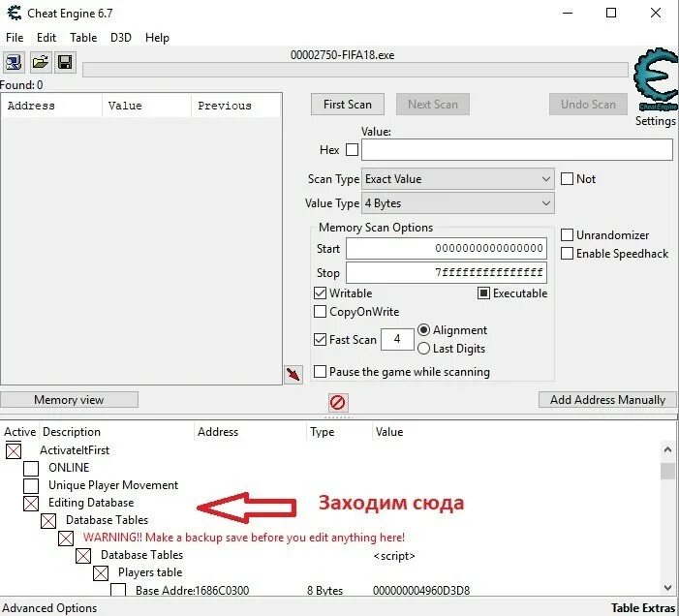Open Memory view
The width and height of the screenshot is (679, 616).
coord(70,400)
